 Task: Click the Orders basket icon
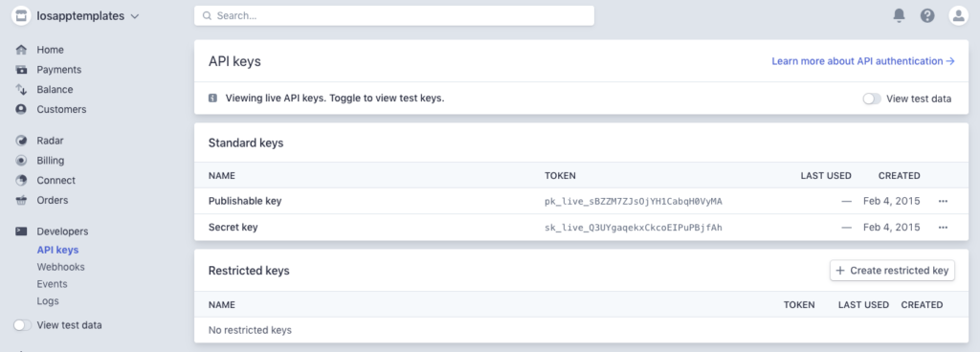pos(21,200)
